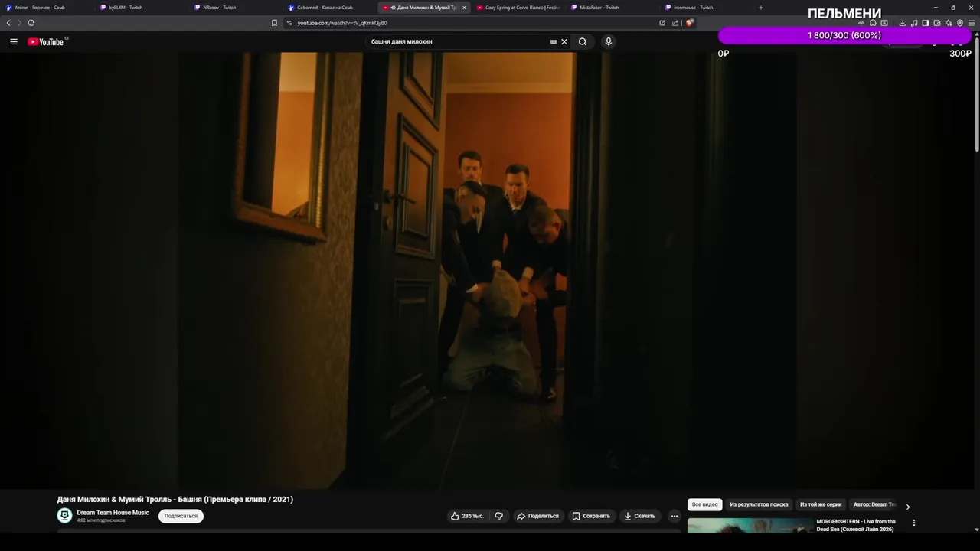Toggle the browser sidebar panel
Viewport: 980px width, 551px height.
(926, 23)
